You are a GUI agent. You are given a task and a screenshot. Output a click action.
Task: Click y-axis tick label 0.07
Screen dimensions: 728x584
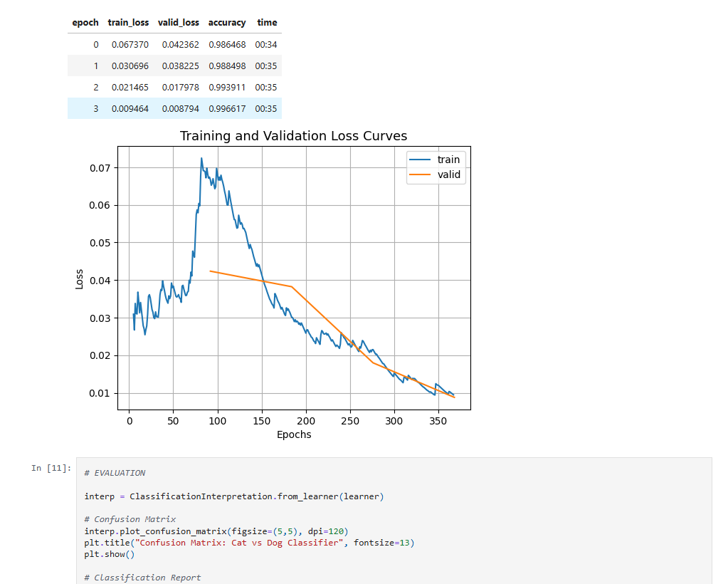[100, 168]
